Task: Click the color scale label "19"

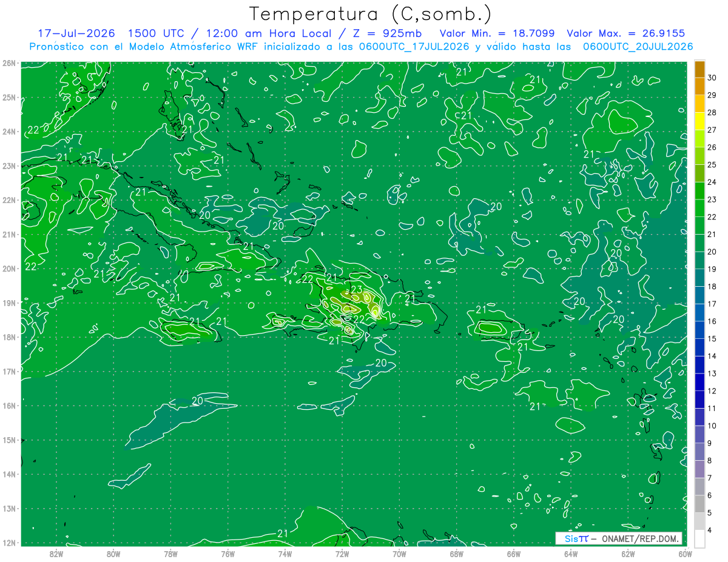Action: pyautogui.click(x=712, y=269)
